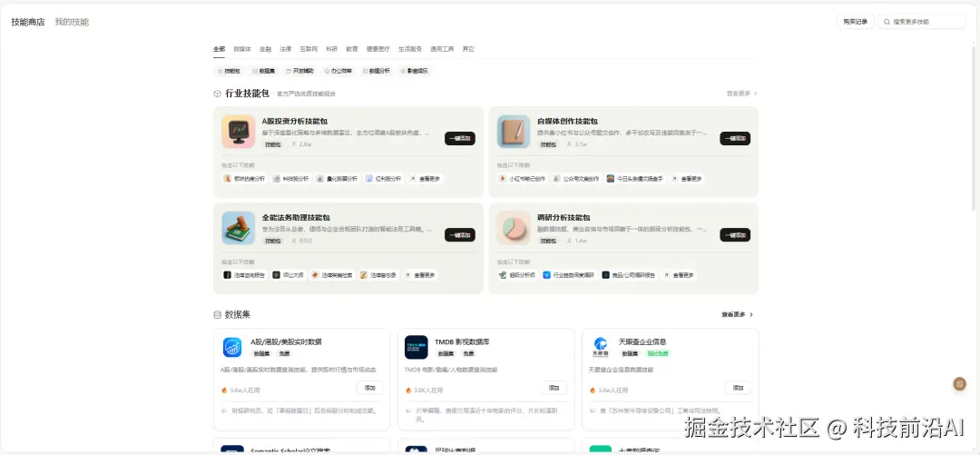This screenshot has height=455, width=980.
Task: Select the 技能商店 tab
Action: point(28,22)
